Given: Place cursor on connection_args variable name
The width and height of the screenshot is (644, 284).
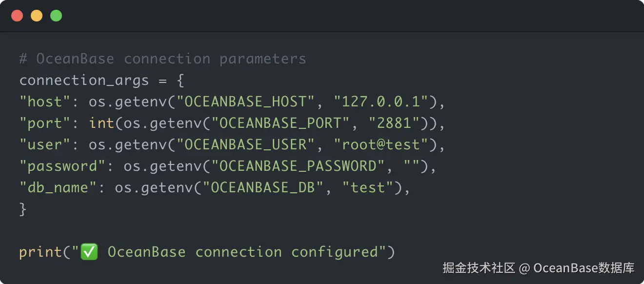Looking at the screenshot, I should click(84, 81).
